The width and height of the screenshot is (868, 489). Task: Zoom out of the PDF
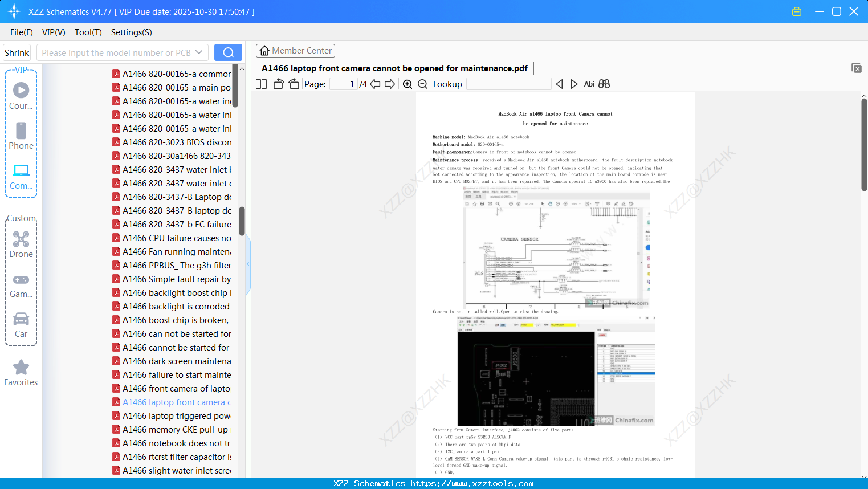tap(422, 84)
